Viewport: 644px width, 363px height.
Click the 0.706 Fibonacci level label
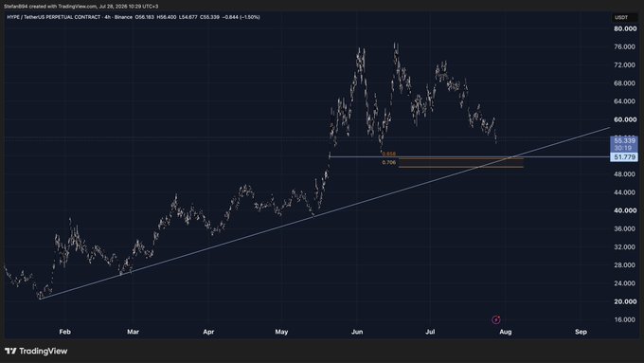(389, 162)
